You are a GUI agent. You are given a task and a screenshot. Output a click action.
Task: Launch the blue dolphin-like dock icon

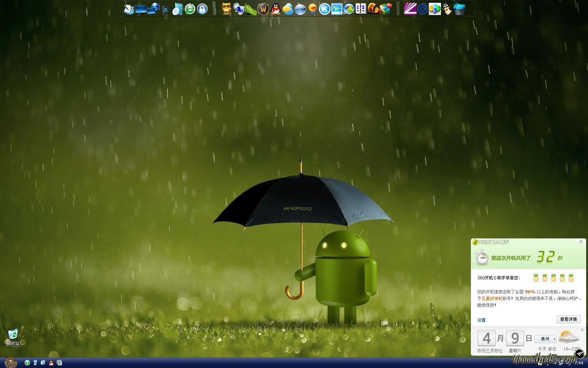300,9
